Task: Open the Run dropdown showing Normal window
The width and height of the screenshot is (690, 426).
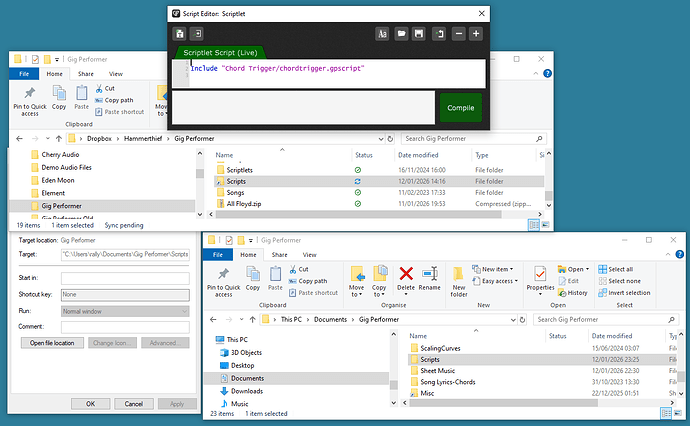Action: tap(124, 311)
